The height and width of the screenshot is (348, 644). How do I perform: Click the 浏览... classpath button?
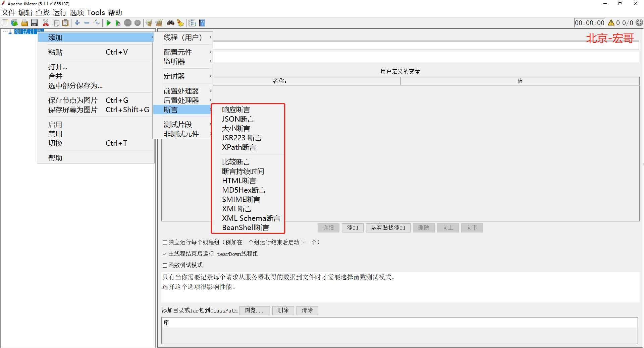pyautogui.click(x=255, y=310)
